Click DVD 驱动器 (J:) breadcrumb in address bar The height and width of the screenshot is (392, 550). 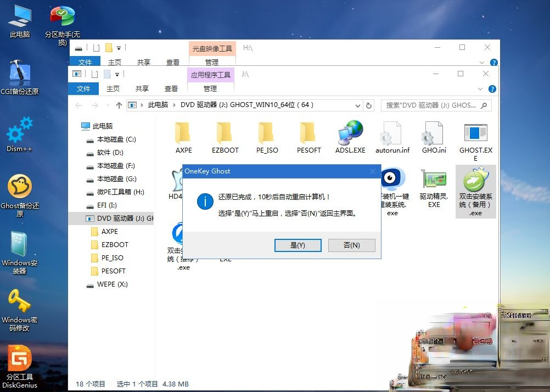pyautogui.click(x=247, y=105)
